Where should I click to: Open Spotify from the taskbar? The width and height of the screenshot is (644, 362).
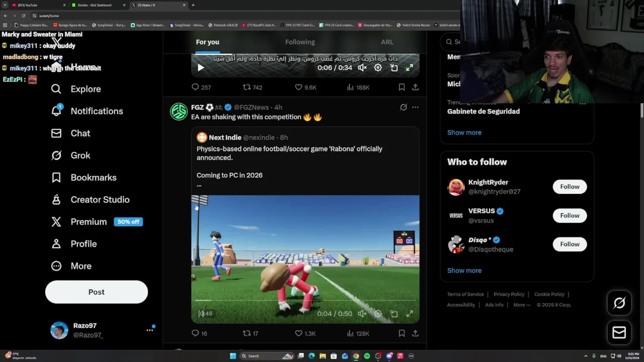(x=367, y=356)
